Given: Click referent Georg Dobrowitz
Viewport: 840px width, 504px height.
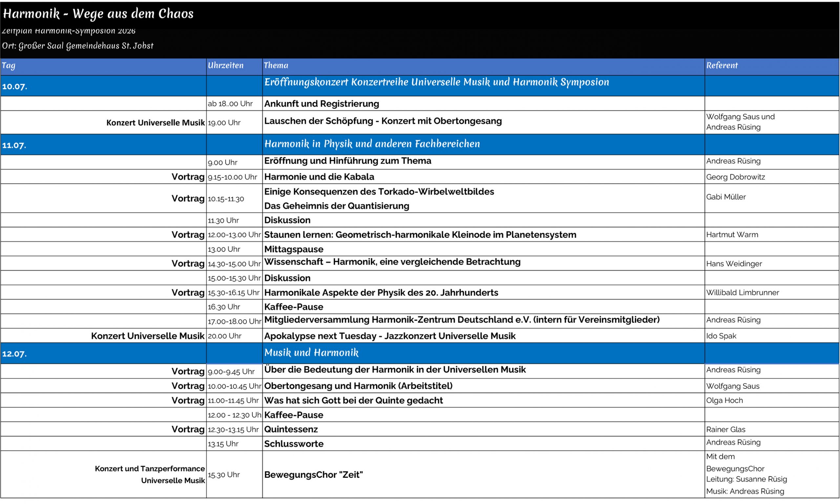Looking at the screenshot, I should [735, 177].
